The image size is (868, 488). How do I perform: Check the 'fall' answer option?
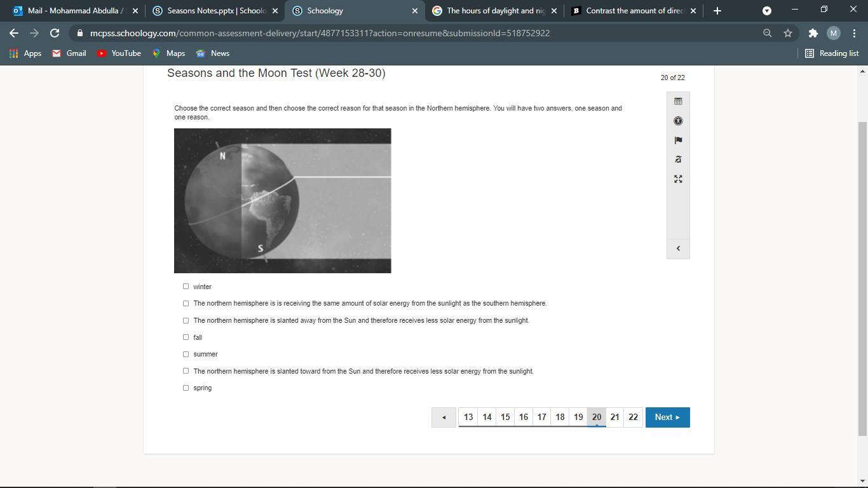(x=186, y=337)
